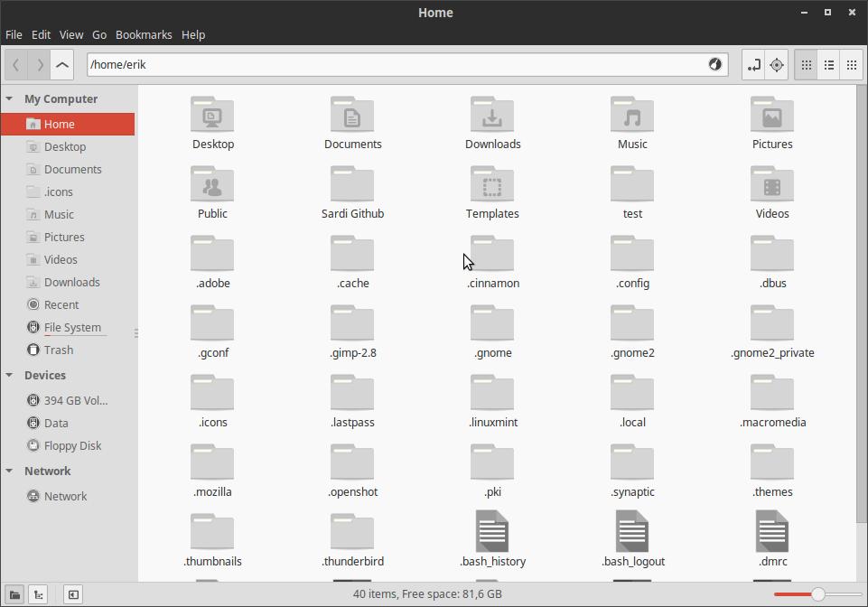Image resolution: width=868 pixels, height=607 pixels.
Task: Open the 394 GB Volume device
Action: [x=68, y=400]
